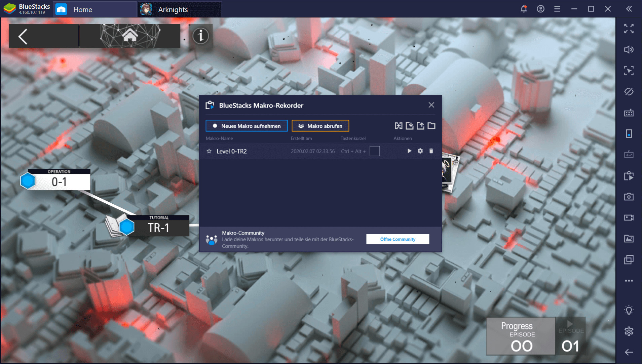Screen dimensions: 642x364
Task: Import a macro file
Action: 409,126
